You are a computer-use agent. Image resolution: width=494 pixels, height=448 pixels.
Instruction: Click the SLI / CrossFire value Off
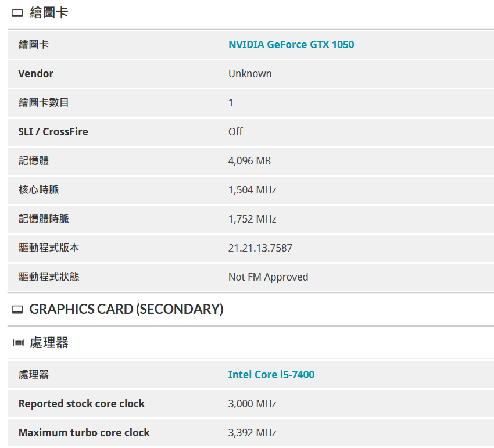click(235, 132)
